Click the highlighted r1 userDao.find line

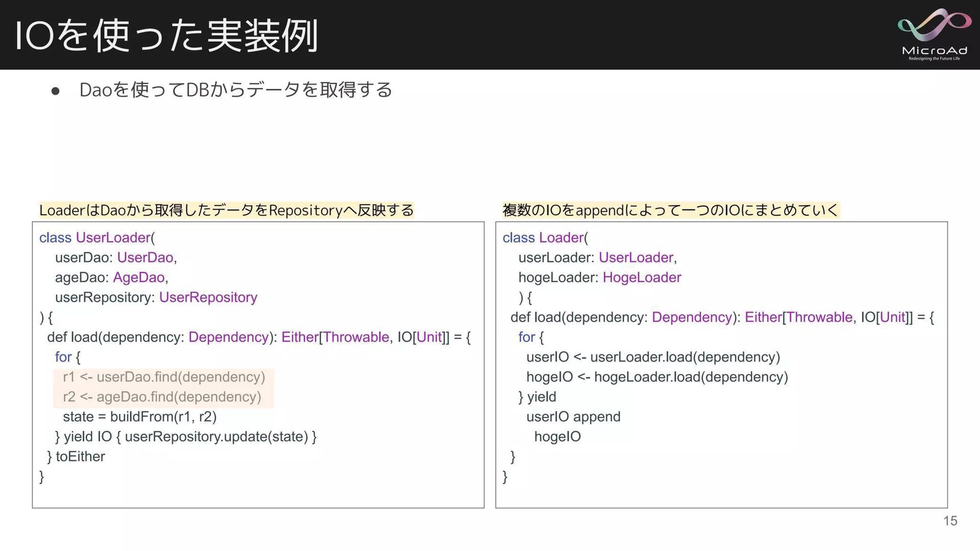164,377
